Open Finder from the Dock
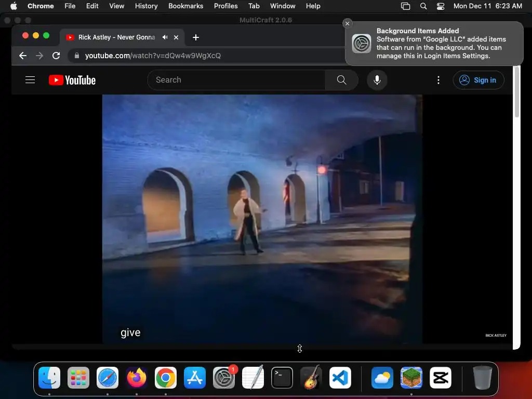Image resolution: width=532 pixels, height=399 pixels. coord(49,378)
